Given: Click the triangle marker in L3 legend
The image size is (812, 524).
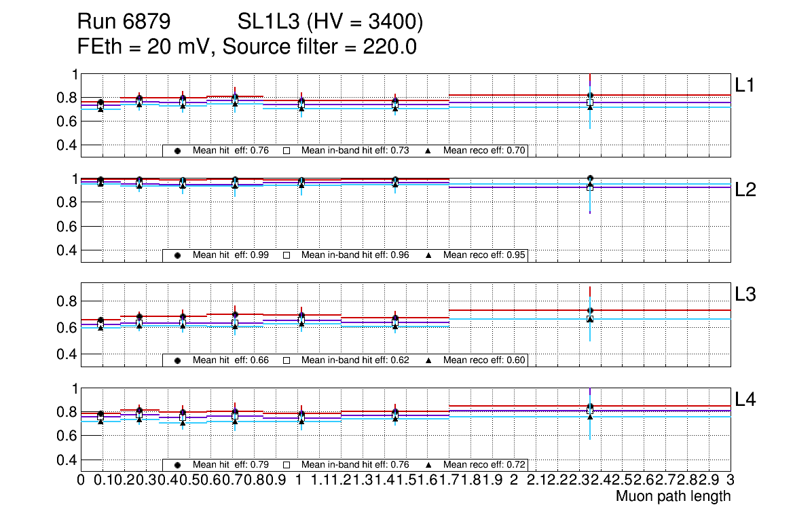Looking at the screenshot, I should coord(429,360).
